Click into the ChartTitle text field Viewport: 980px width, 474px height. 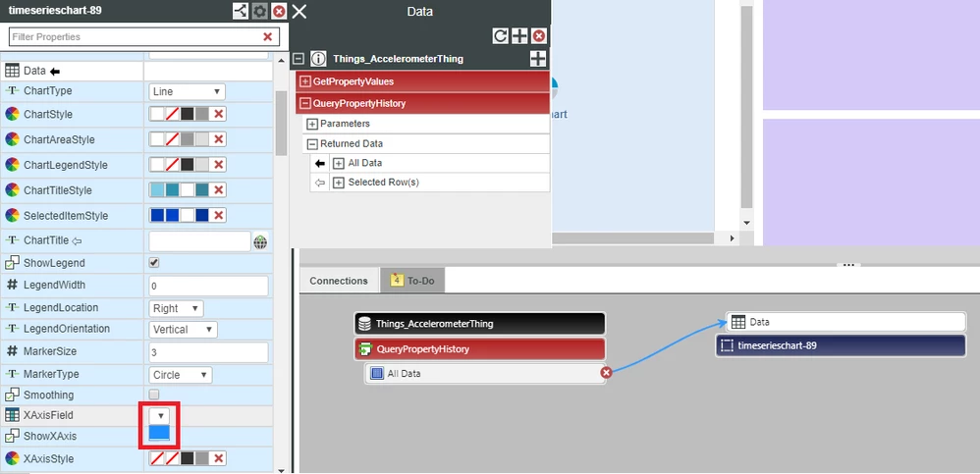click(200, 241)
